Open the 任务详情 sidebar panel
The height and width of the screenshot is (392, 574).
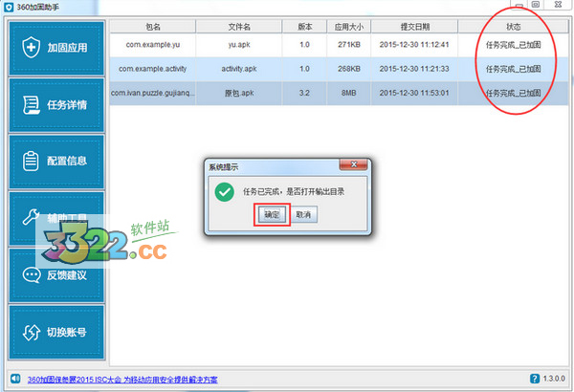pos(56,105)
